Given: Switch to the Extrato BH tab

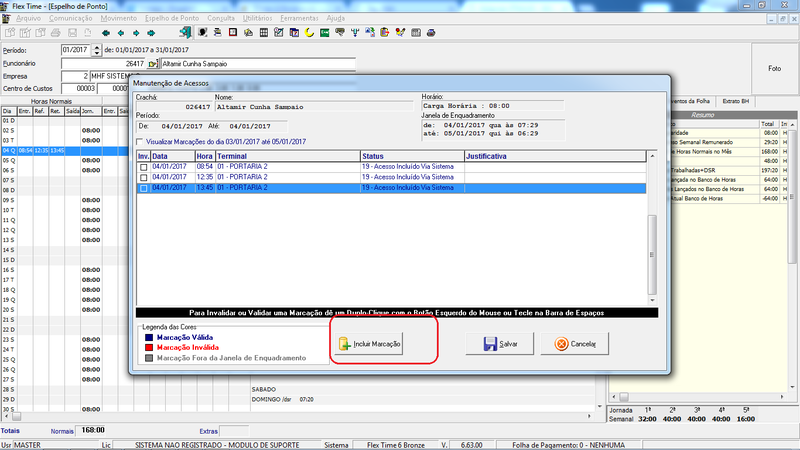Looking at the screenshot, I should point(735,102).
